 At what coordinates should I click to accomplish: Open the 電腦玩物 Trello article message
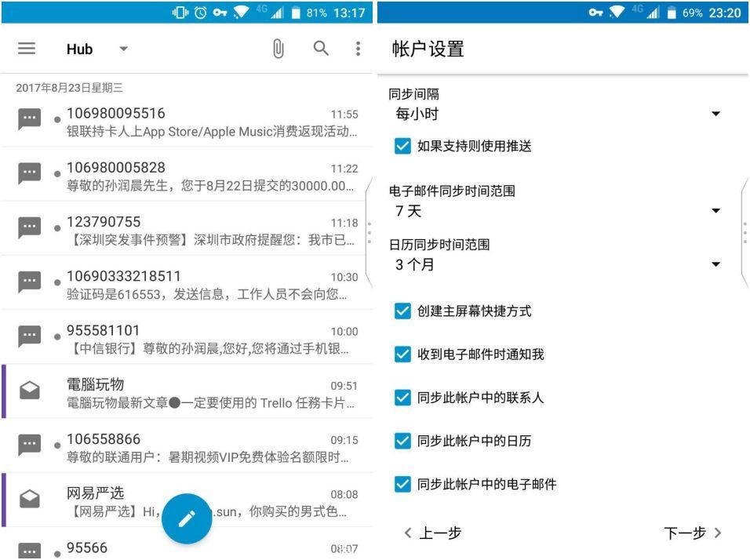[188, 392]
